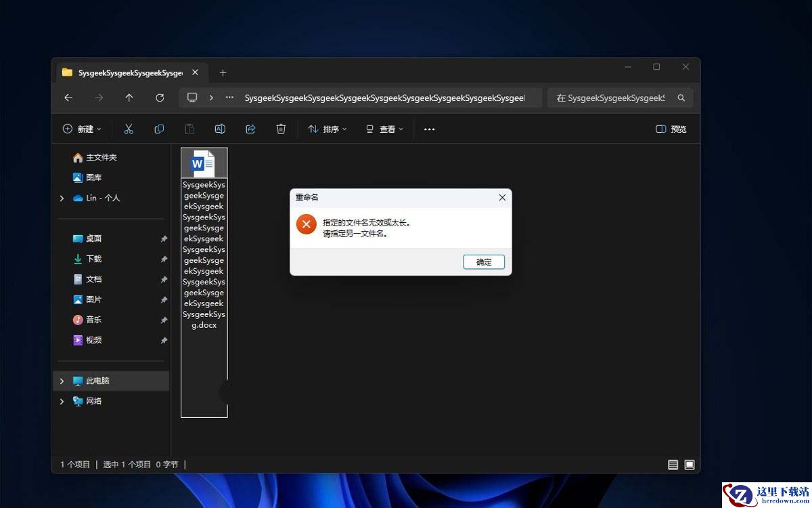Click the pin icon beside 图片
Screen dimensions: 812x508
(164, 300)
